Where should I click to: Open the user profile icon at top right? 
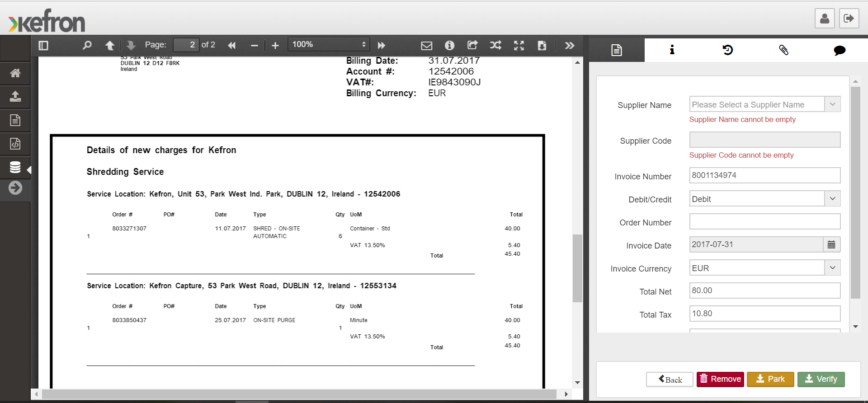click(825, 19)
